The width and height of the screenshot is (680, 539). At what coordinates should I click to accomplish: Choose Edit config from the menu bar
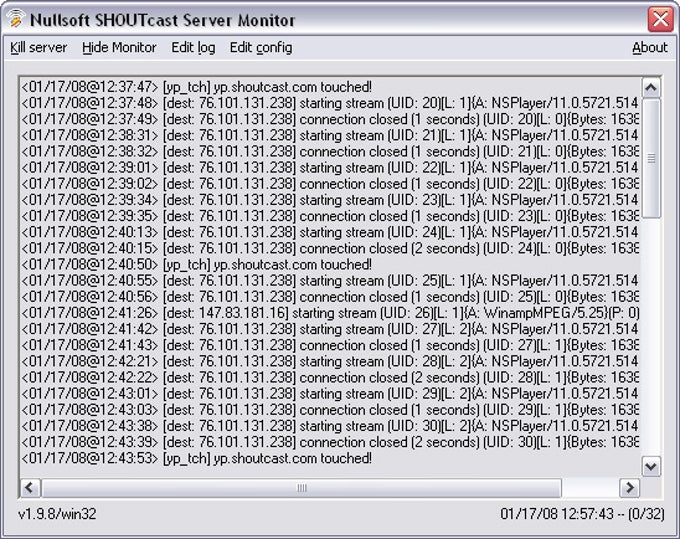(261, 47)
